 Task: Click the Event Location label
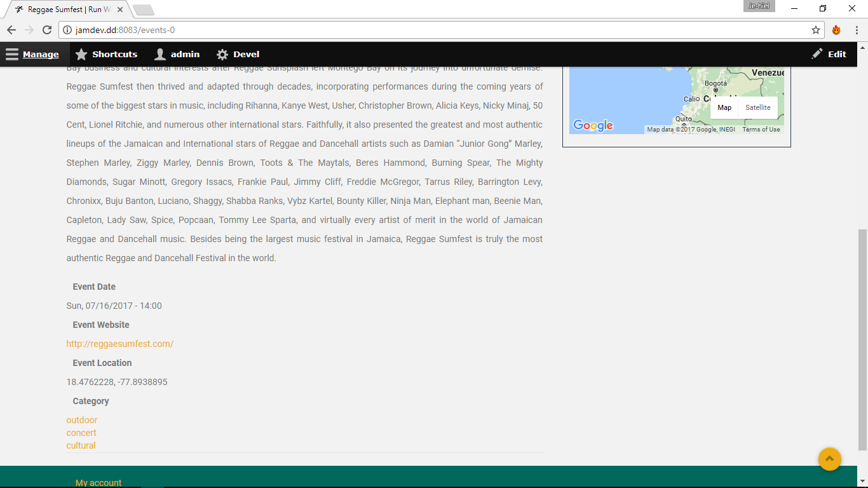tap(102, 363)
